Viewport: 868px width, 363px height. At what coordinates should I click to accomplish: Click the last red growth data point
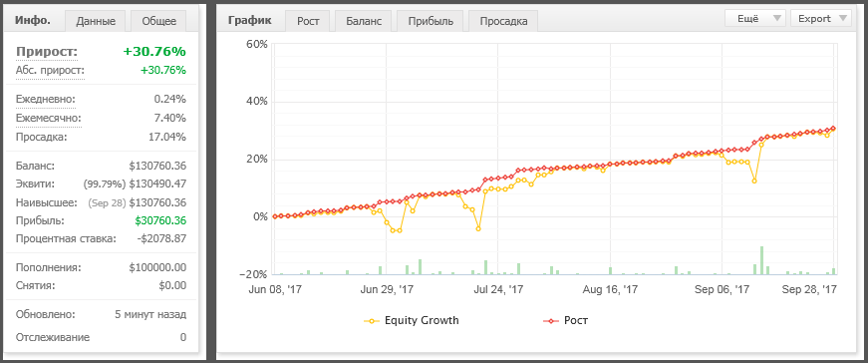tap(833, 129)
